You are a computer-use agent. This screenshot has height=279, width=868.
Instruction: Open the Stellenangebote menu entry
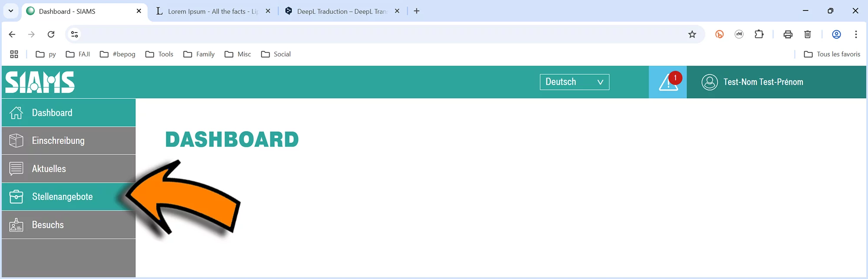62,197
